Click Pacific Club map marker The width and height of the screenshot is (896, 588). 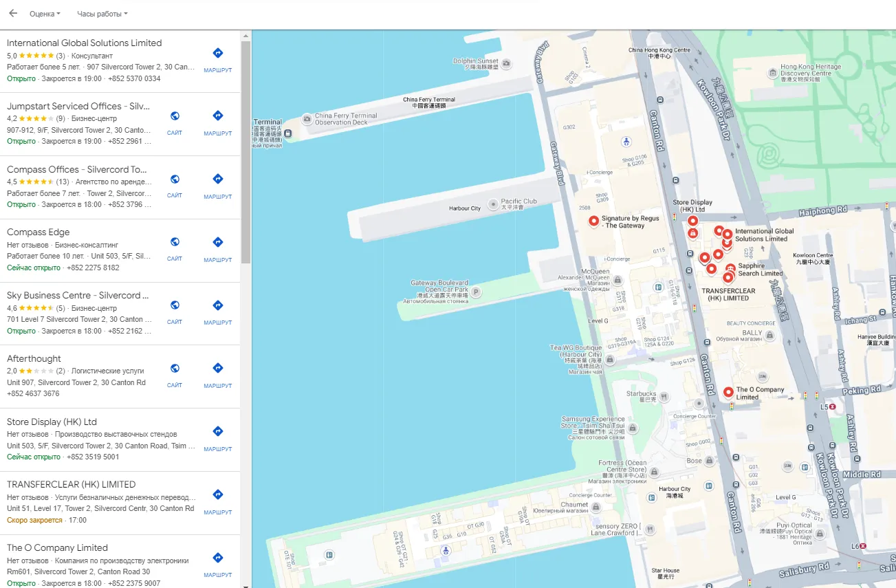(492, 204)
